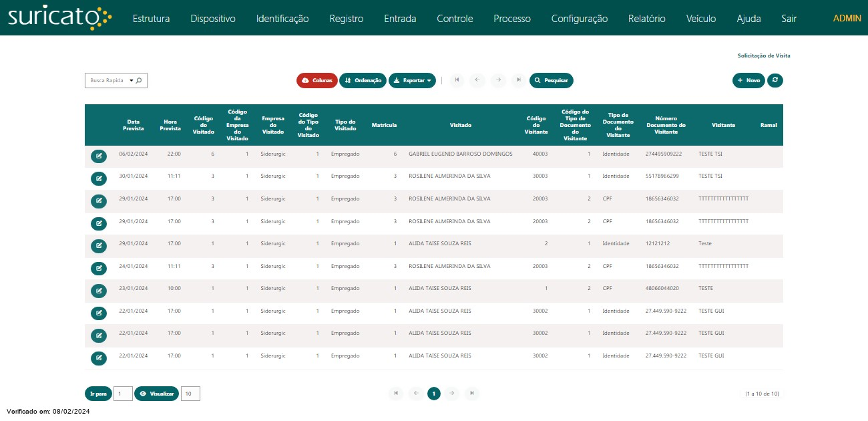Click the Ordenação button
This screenshot has height=421, width=868.
tap(363, 80)
